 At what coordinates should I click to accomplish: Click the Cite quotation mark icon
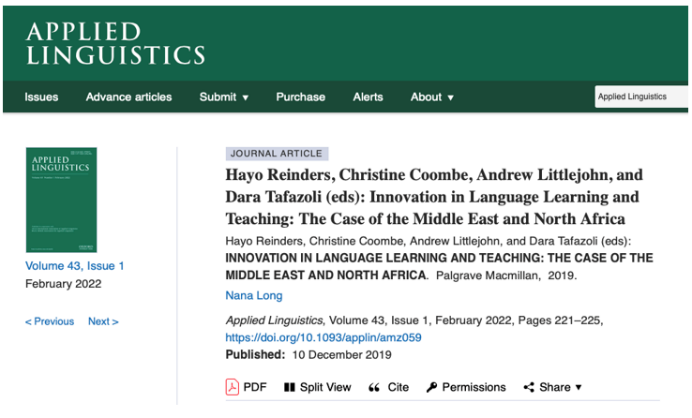374,387
